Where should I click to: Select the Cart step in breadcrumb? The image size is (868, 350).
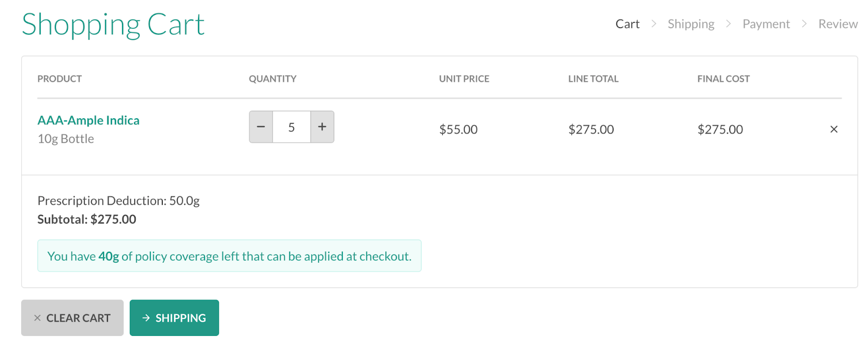pyautogui.click(x=627, y=24)
